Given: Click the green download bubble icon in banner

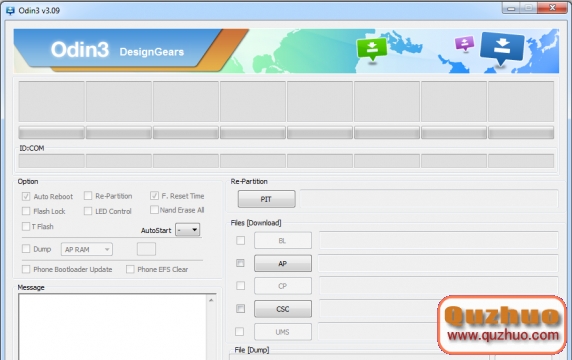Looking at the screenshot, I should click(372, 50).
